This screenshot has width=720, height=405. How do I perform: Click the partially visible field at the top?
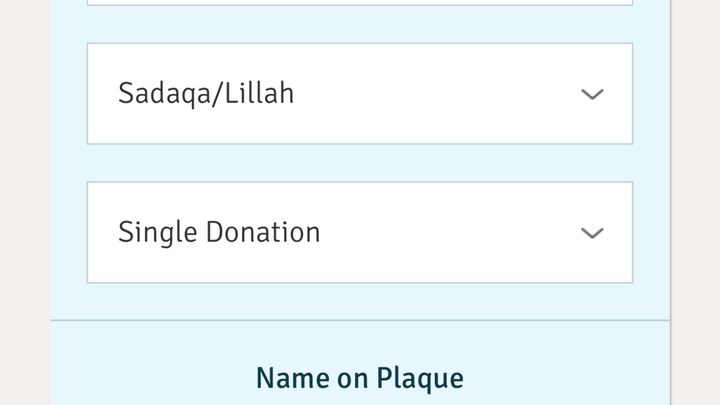(x=360, y=2)
